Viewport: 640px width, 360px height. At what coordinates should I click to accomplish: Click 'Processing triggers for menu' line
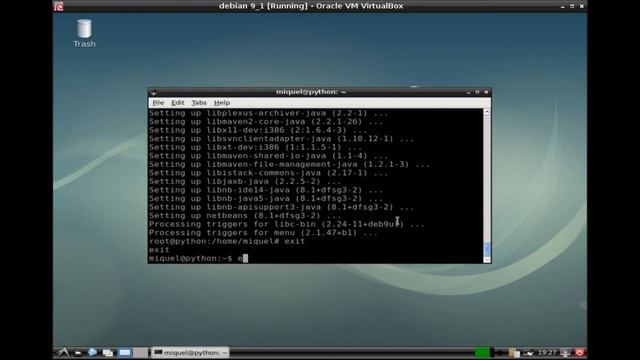[263, 233]
